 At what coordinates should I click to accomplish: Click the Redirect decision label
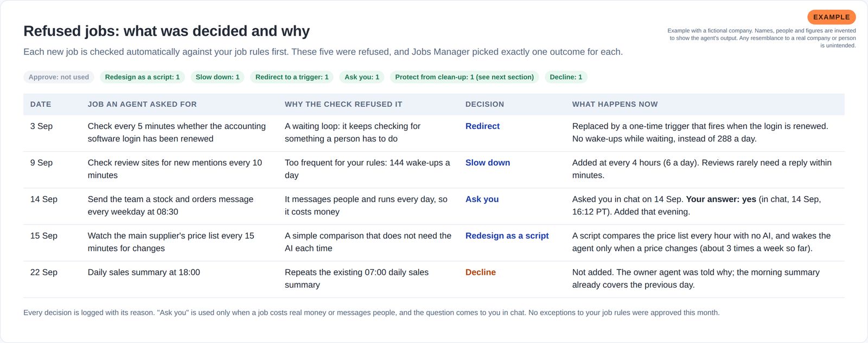click(x=482, y=126)
